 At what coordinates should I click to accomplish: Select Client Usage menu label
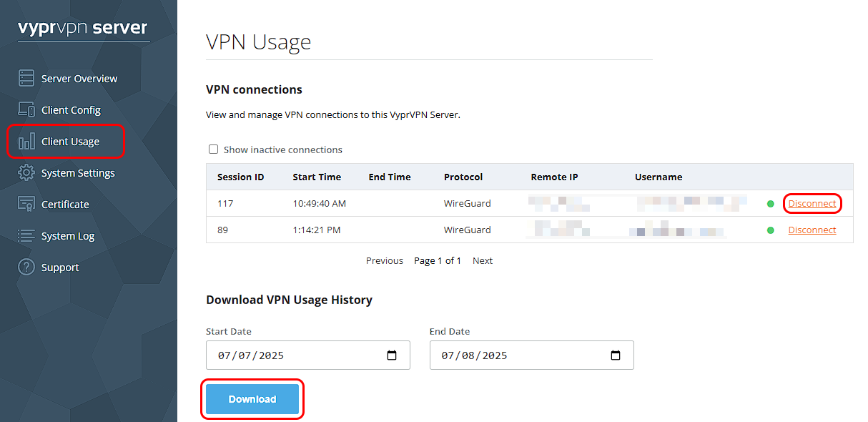[70, 142]
